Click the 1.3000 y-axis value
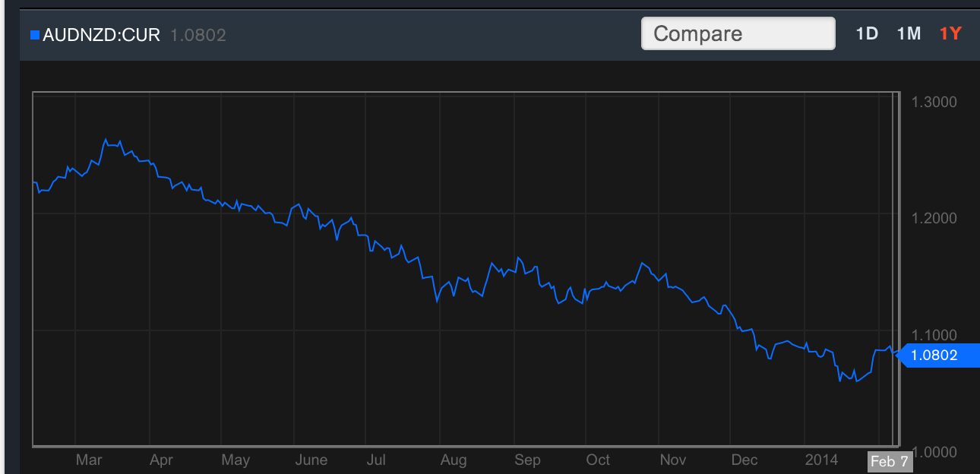 tap(934, 102)
